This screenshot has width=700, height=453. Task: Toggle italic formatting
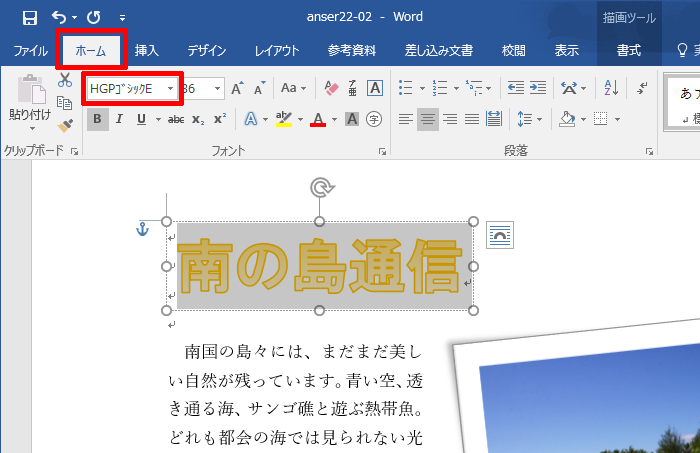click(119, 119)
